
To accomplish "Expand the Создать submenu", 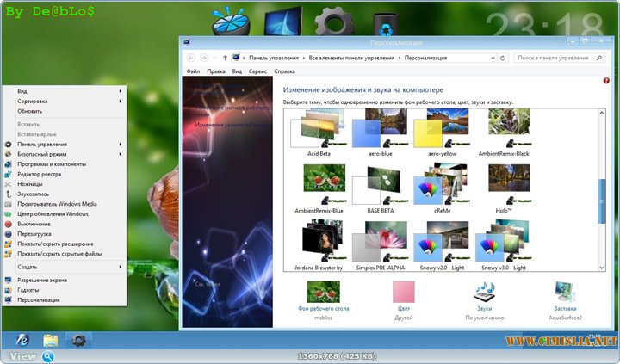I will tap(28, 267).
